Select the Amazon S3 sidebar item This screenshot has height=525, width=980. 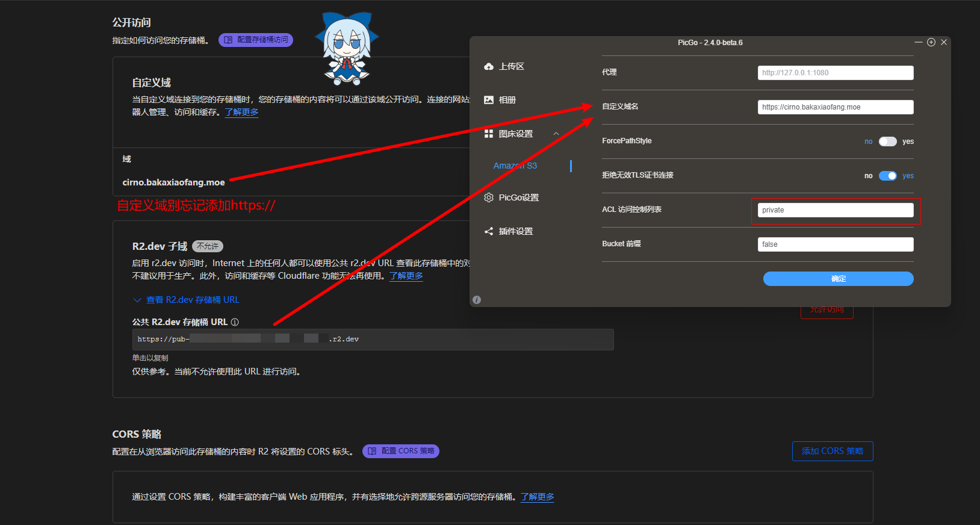click(x=515, y=166)
